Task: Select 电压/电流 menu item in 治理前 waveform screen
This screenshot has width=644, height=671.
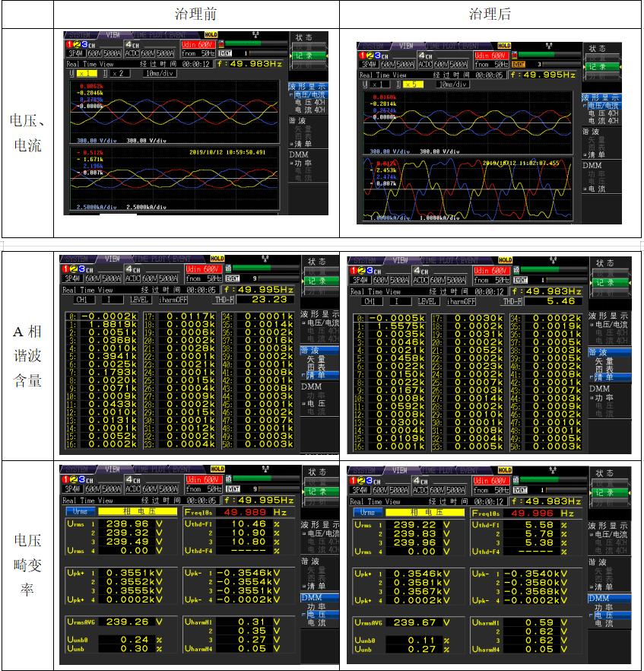Action: pos(309,94)
